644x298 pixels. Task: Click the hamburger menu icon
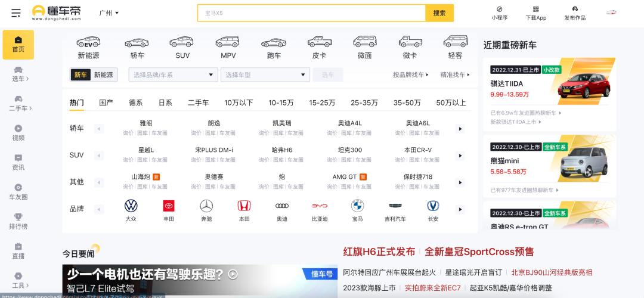(x=16, y=13)
